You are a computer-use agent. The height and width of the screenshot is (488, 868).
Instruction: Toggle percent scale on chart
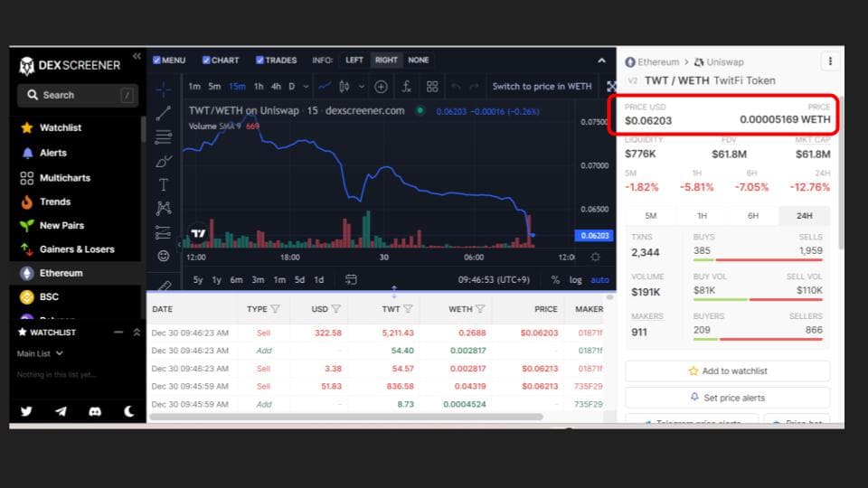pyautogui.click(x=555, y=280)
